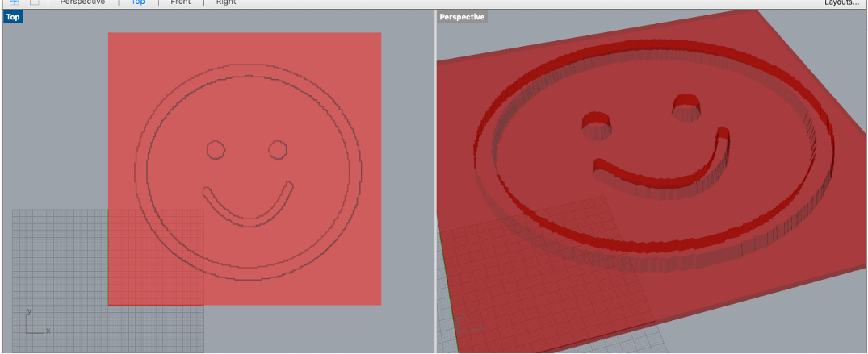Viewport: 868px width, 354px height.
Task: Select the right eye circle in Top view
Action: point(277,150)
